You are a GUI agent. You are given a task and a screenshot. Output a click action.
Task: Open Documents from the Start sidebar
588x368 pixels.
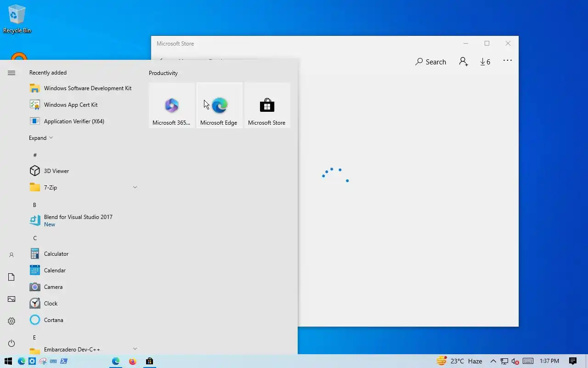click(x=11, y=277)
